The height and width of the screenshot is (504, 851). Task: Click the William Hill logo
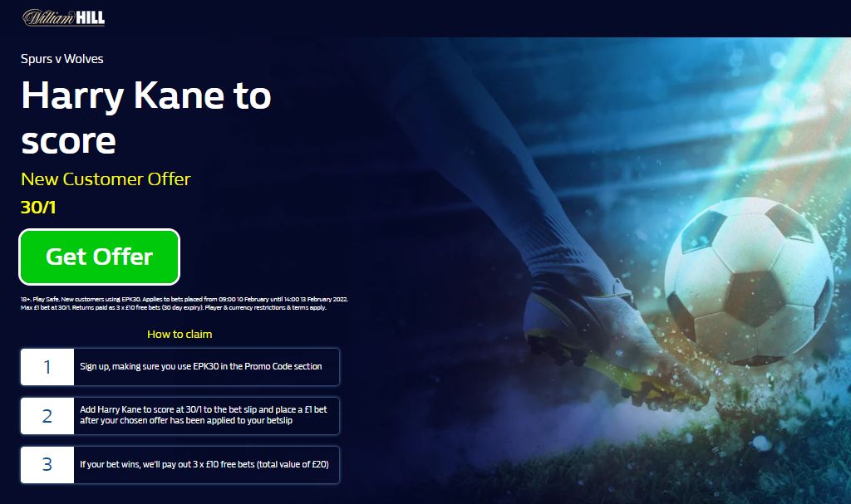(x=63, y=17)
